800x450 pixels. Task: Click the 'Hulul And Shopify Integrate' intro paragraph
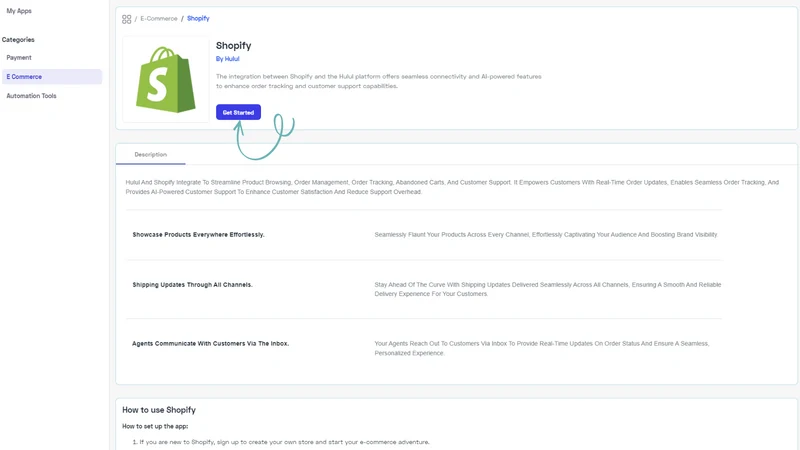pos(452,187)
